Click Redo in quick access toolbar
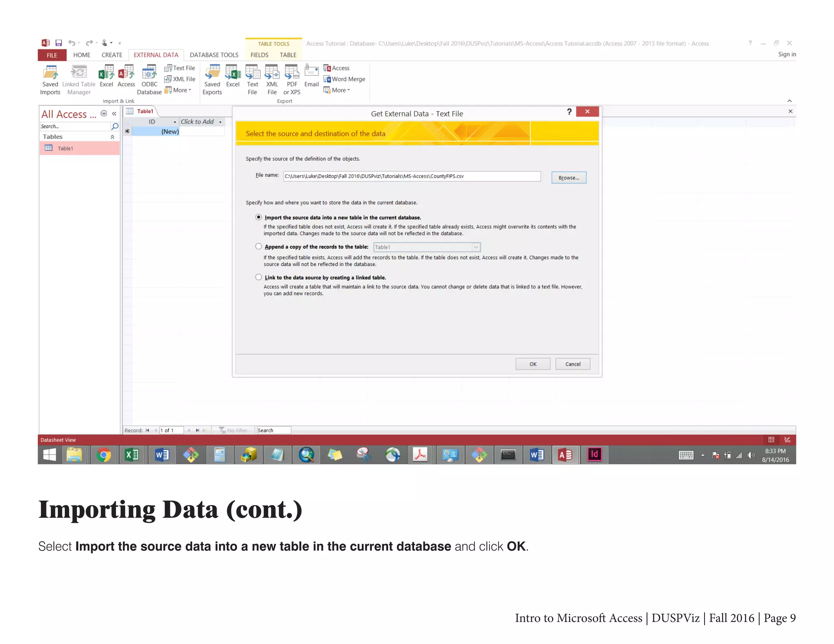 (89, 43)
